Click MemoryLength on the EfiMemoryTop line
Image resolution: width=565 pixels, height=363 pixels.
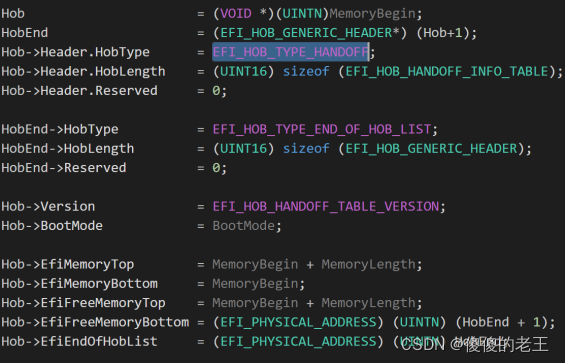click(369, 265)
